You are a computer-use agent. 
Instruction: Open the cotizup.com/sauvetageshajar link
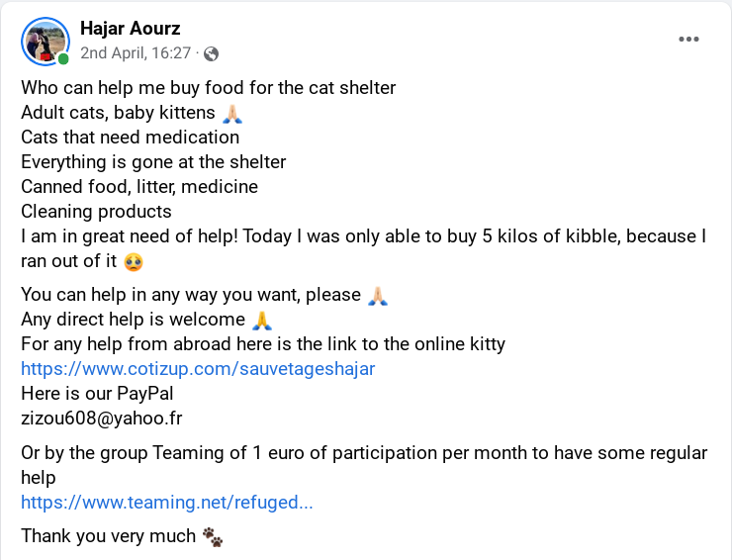pyautogui.click(x=198, y=368)
